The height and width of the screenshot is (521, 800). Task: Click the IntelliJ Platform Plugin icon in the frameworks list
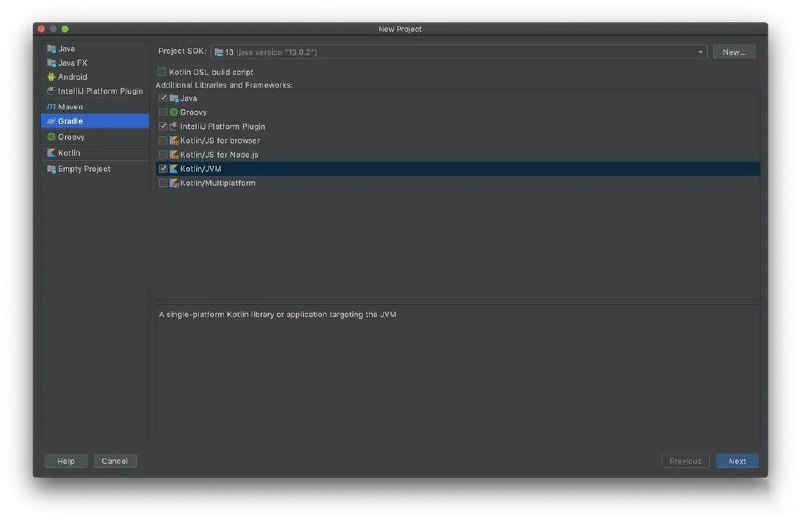point(174,126)
